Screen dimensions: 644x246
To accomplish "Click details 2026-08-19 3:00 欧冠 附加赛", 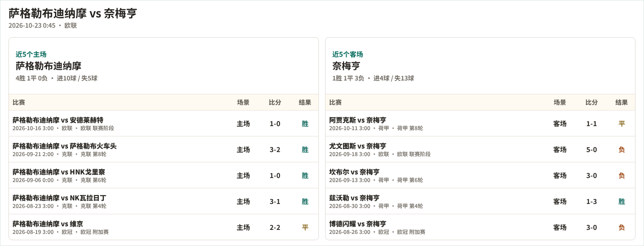I will click(x=60, y=232).
